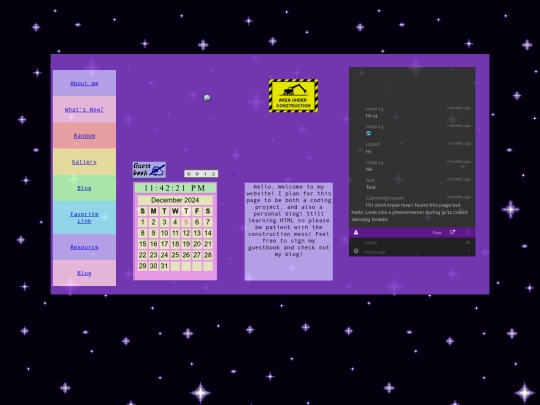Toggle the chat sound speaker icon
The width and height of the screenshot is (540, 405).
468,242
